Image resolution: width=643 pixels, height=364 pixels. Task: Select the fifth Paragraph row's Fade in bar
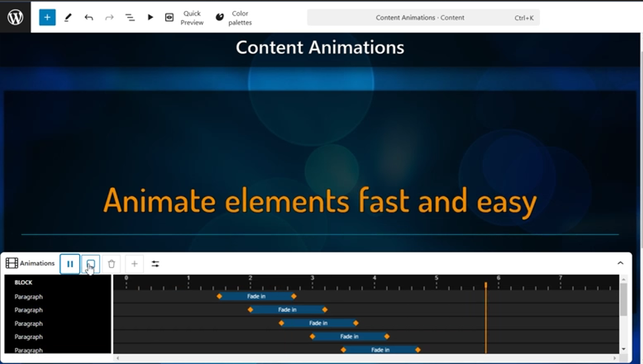pos(380,349)
